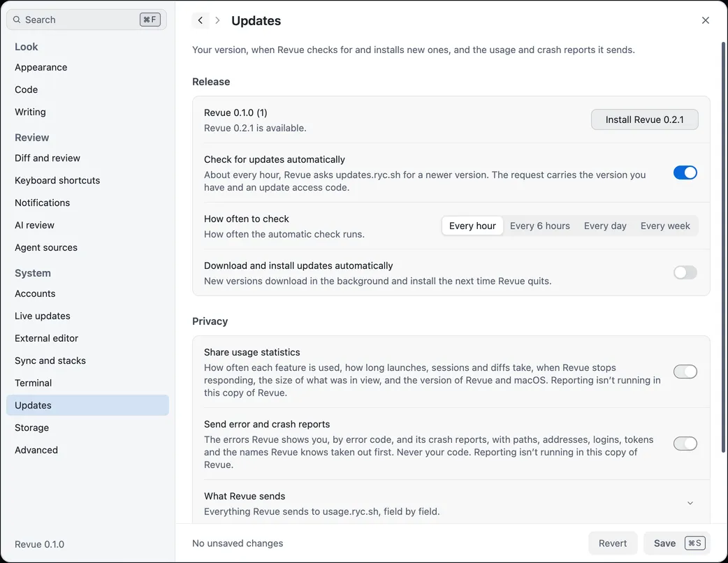This screenshot has width=728, height=563.
Task: Click 'No unsaved changes' status text
Action: [x=238, y=543]
